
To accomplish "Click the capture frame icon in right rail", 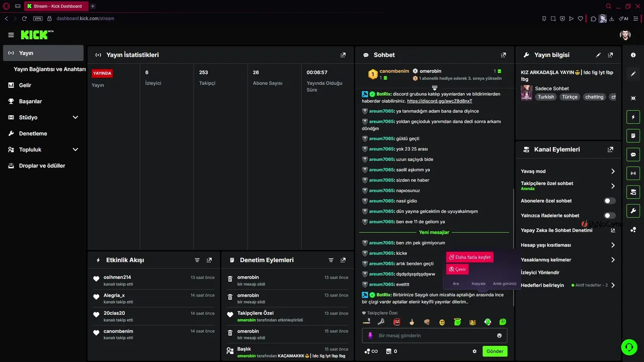I will (x=633, y=98).
